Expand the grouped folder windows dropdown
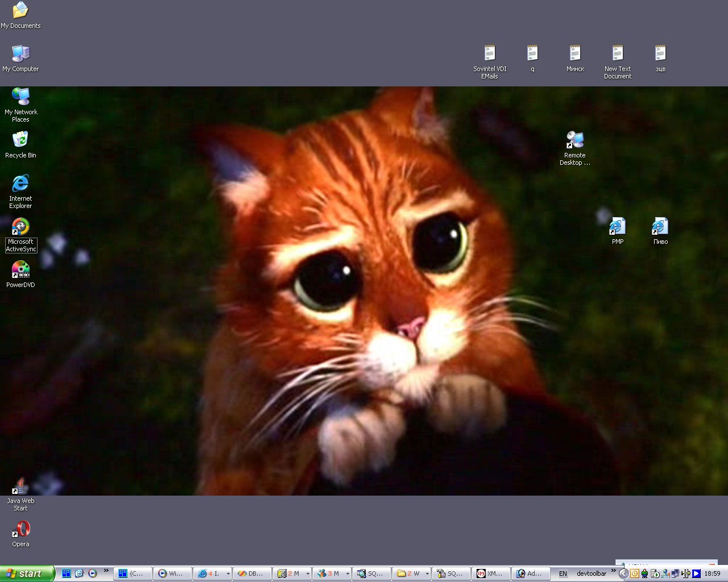This screenshot has height=582, width=728. click(x=427, y=574)
